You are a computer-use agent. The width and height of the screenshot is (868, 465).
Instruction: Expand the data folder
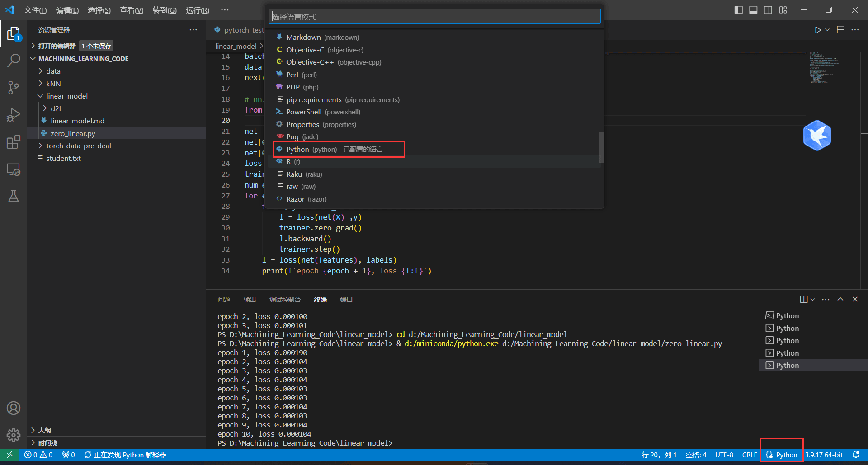click(53, 71)
